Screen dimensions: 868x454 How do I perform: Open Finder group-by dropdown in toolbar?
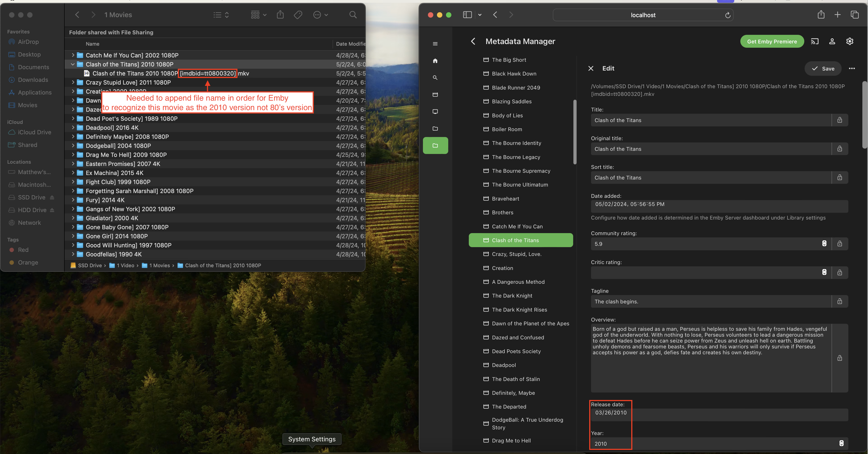coord(258,15)
